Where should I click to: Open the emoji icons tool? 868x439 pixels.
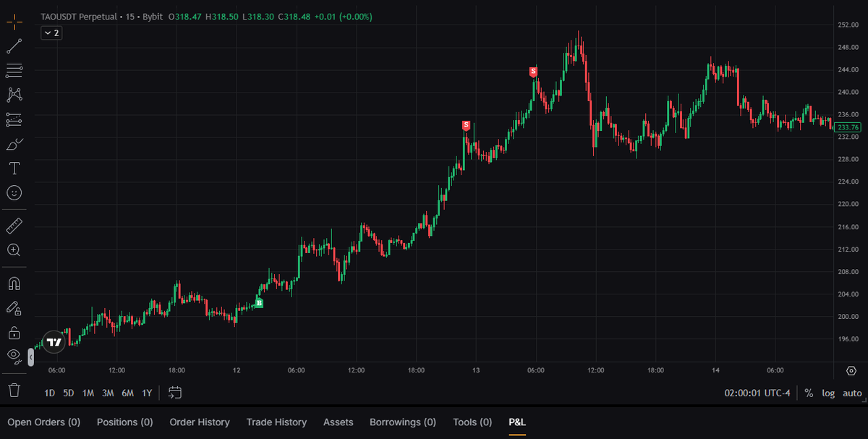point(14,193)
